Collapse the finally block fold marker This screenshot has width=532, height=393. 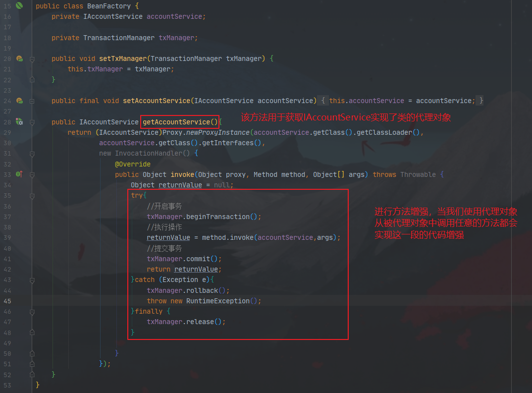click(32, 312)
